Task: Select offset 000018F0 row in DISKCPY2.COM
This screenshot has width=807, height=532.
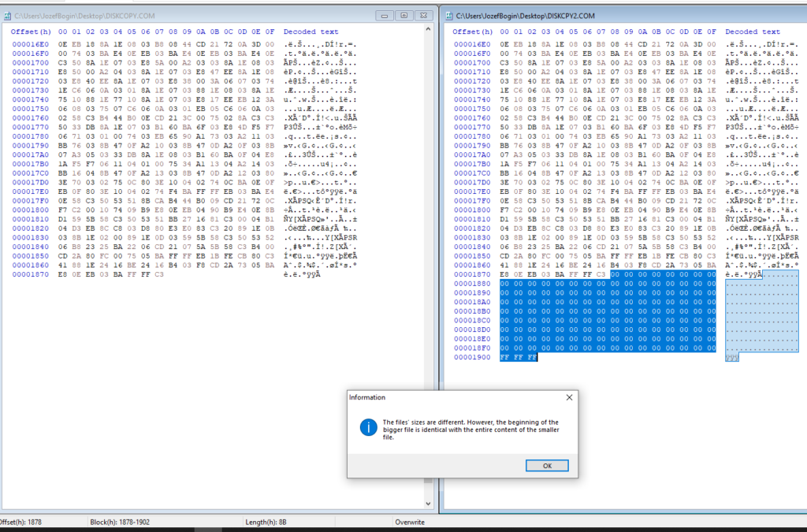Action: coord(627,348)
